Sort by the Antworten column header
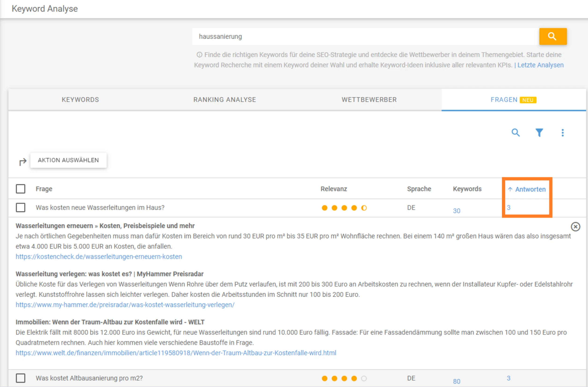The image size is (588, 387). [530, 189]
